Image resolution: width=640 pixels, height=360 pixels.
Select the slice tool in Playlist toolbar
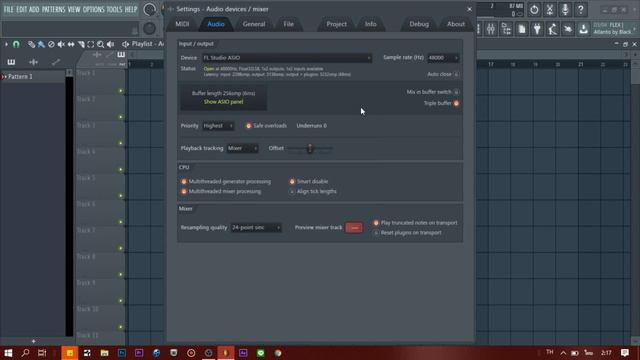(81, 44)
